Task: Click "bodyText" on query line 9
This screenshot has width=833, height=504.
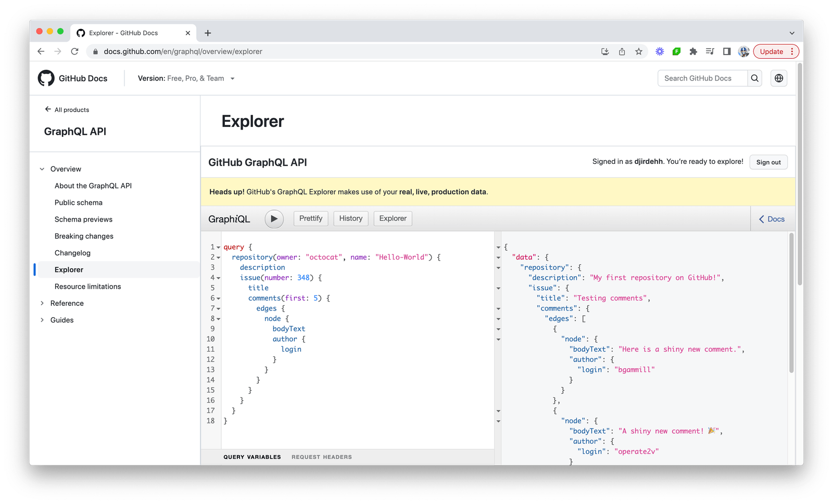Action: click(x=289, y=329)
